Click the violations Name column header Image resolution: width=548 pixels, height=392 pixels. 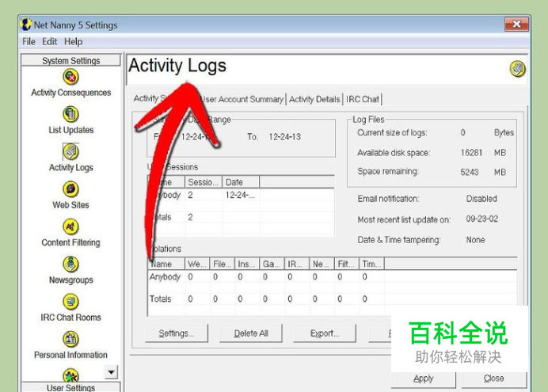pos(166,264)
